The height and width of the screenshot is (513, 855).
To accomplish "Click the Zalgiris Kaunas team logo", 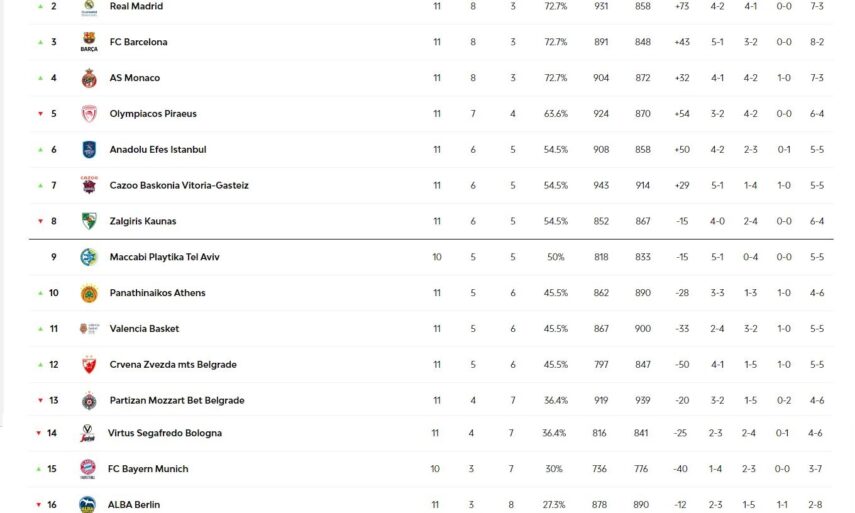I will [x=88, y=221].
